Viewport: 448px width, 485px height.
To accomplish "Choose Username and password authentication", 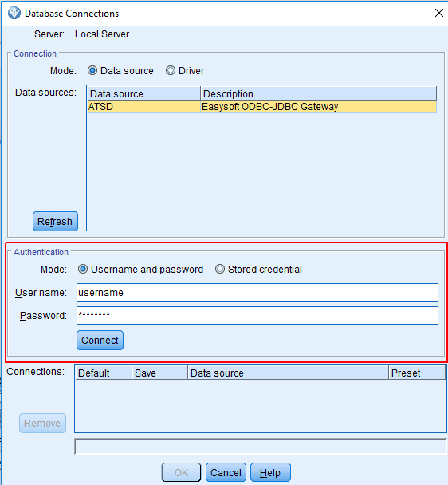I will [83, 269].
